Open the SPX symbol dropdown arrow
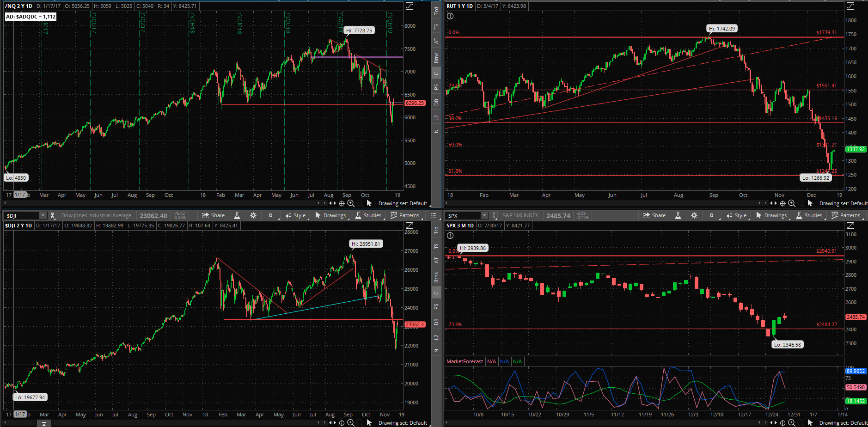Viewport: 868px width, 427px height. coord(484,215)
